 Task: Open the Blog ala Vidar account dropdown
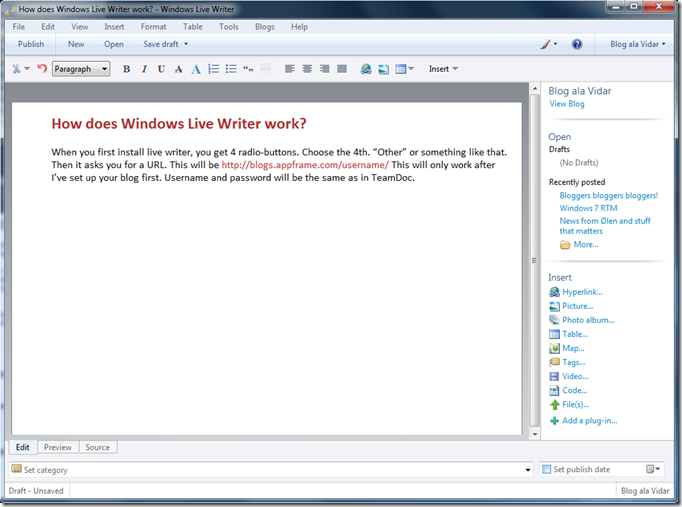(637, 44)
